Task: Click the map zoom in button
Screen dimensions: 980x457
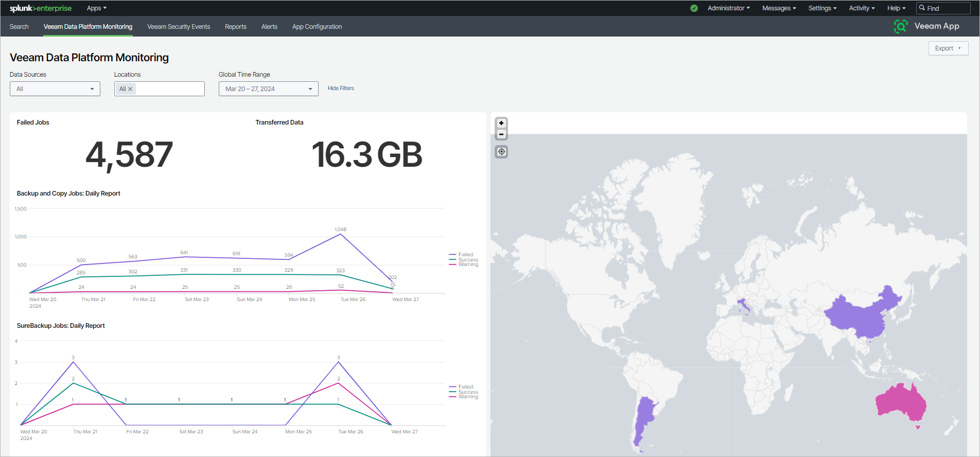Action: click(x=501, y=124)
